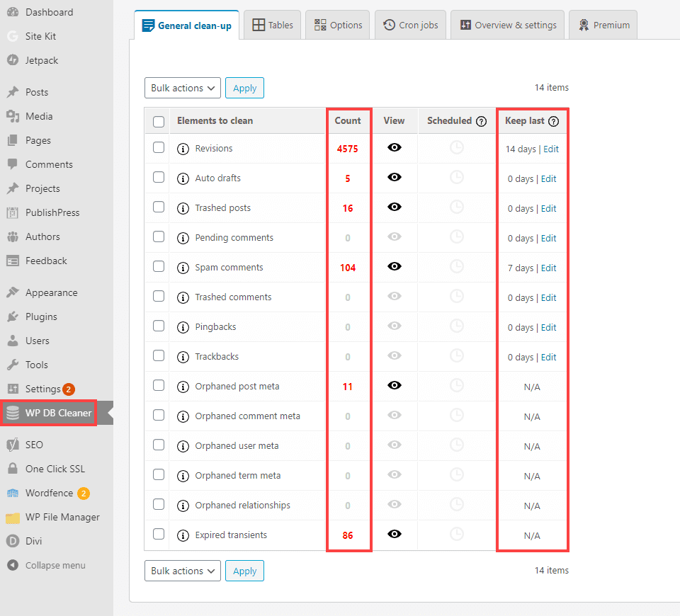The width and height of the screenshot is (680, 616).
Task: View the Revisions items via eye icon
Action: click(x=395, y=148)
